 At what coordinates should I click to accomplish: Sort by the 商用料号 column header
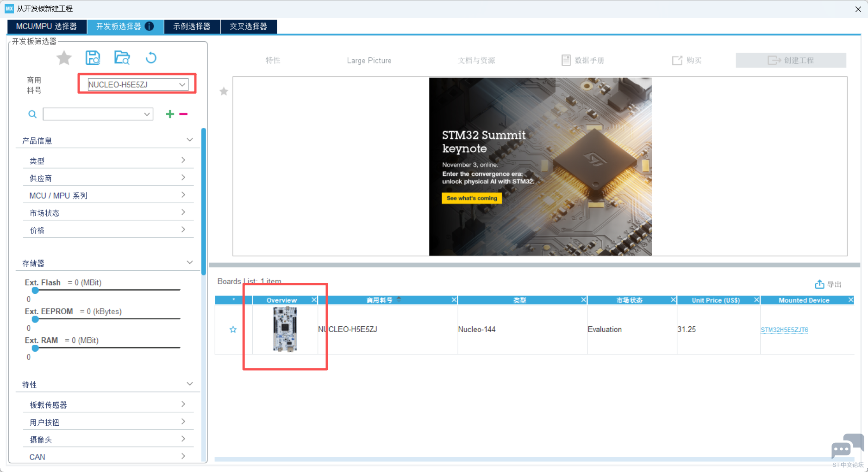(x=380, y=300)
